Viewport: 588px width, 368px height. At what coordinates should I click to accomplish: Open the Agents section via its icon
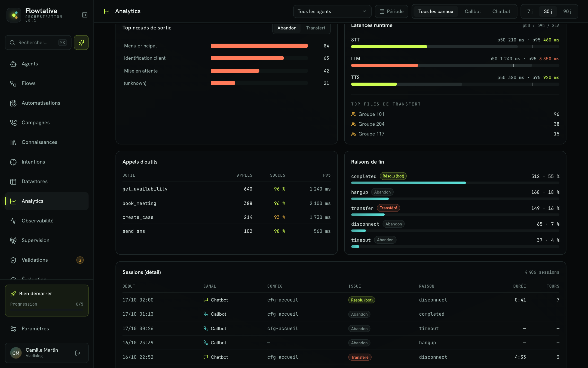pos(13,64)
